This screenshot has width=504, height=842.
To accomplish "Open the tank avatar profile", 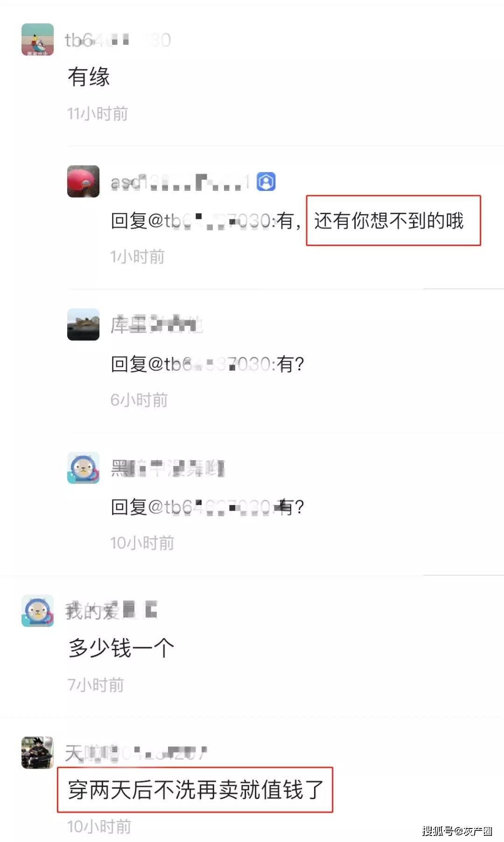I will point(84,324).
